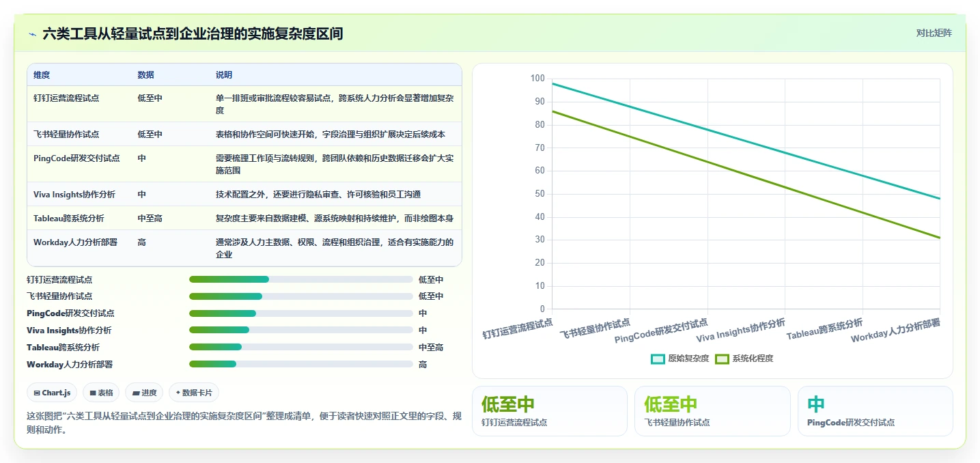This screenshot has height=463, width=980.
Task: Click the chart axis label Tableau跨系统分析
Action: 824,329
